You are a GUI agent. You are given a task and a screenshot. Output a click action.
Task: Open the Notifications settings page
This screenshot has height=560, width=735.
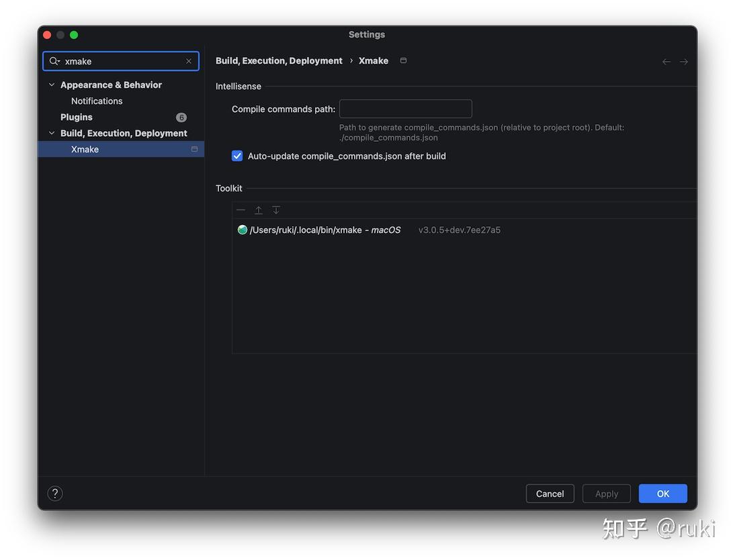[97, 101]
